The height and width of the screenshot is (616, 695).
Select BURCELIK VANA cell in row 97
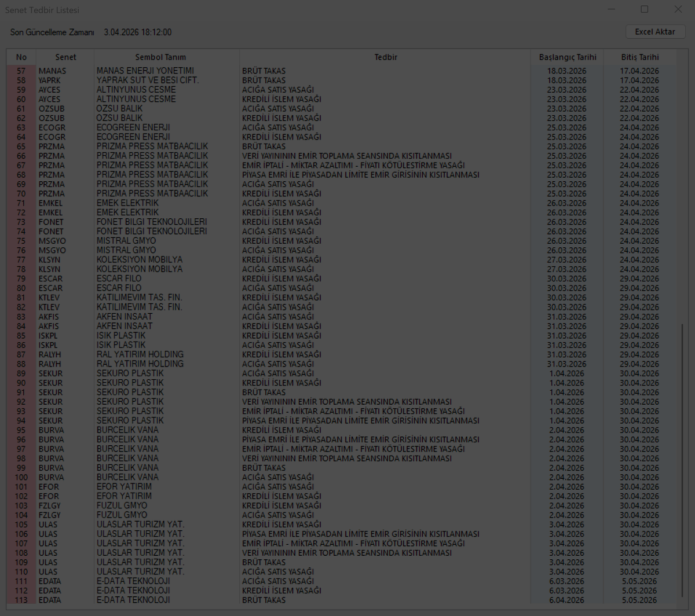click(x=127, y=449)
